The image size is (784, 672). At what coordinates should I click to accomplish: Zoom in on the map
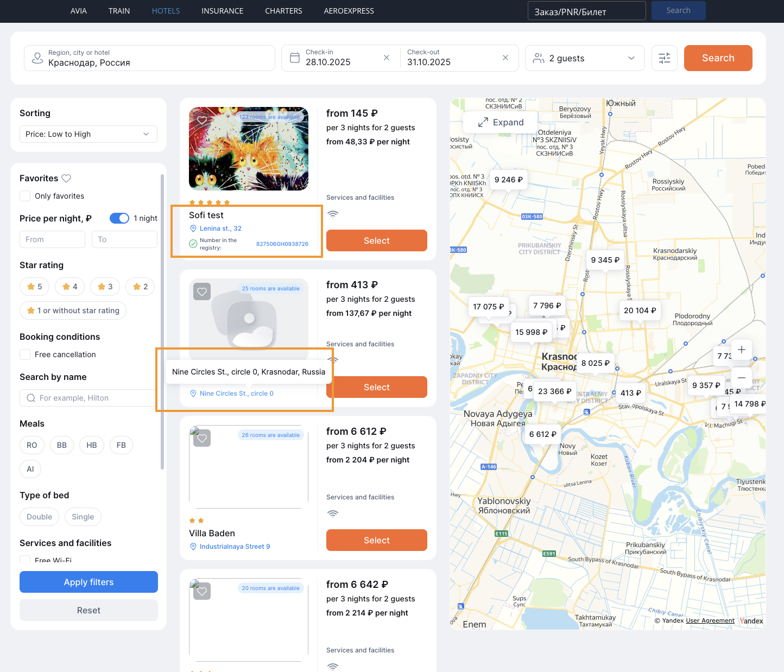741,350
